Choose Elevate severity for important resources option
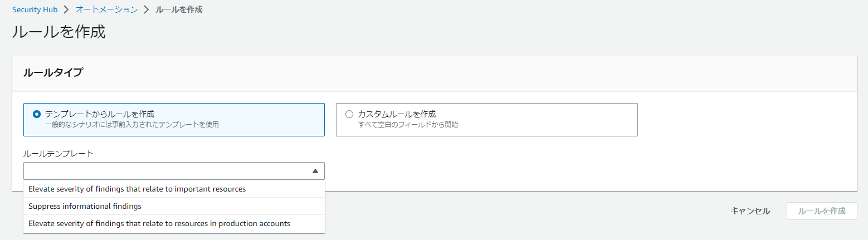The width and height of the screenshot is (868, 240). (137, 189)
